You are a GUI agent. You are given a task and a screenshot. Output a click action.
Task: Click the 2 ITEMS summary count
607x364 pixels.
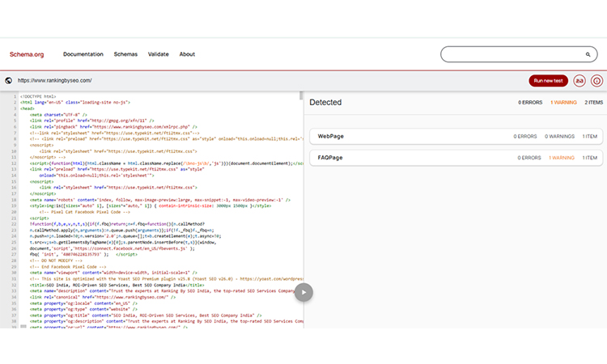[x=593, y=103]
